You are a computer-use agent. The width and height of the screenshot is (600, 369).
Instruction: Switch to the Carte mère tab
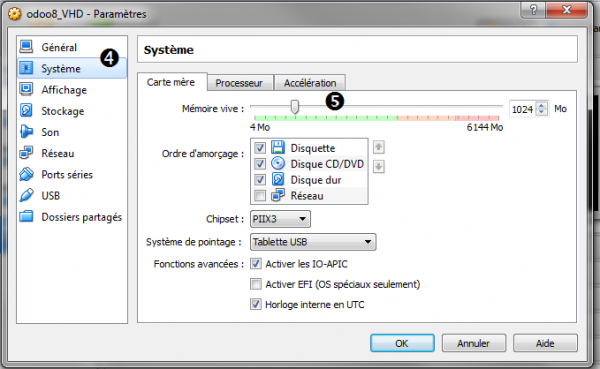pos(171,82)
